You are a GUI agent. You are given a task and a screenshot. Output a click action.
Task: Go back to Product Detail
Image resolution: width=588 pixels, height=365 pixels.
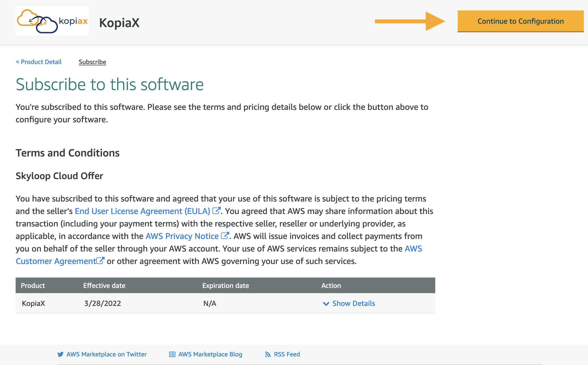click(39, 62)
